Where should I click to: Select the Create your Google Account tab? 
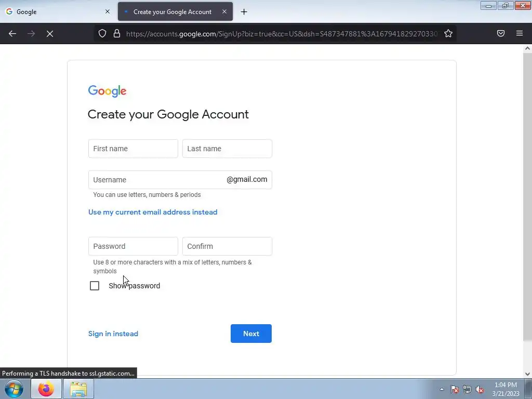tap(175, 11)
